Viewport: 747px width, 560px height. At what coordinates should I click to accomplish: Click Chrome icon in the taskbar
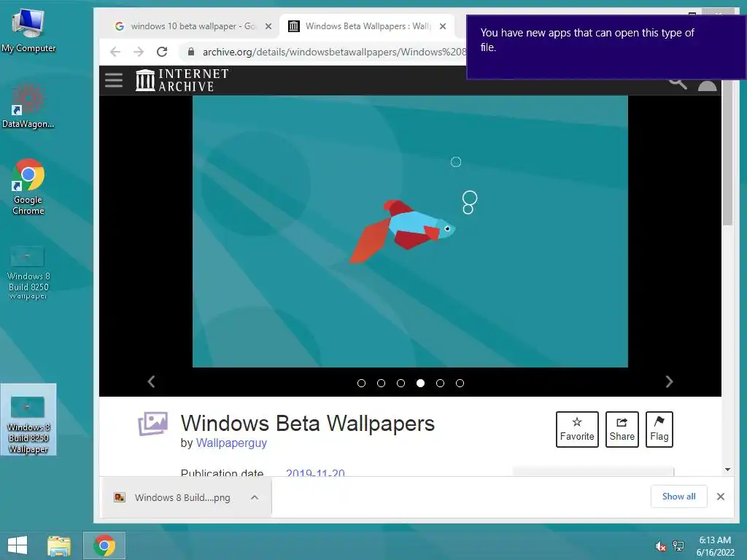pyautogui.click(x=104, y=545)
